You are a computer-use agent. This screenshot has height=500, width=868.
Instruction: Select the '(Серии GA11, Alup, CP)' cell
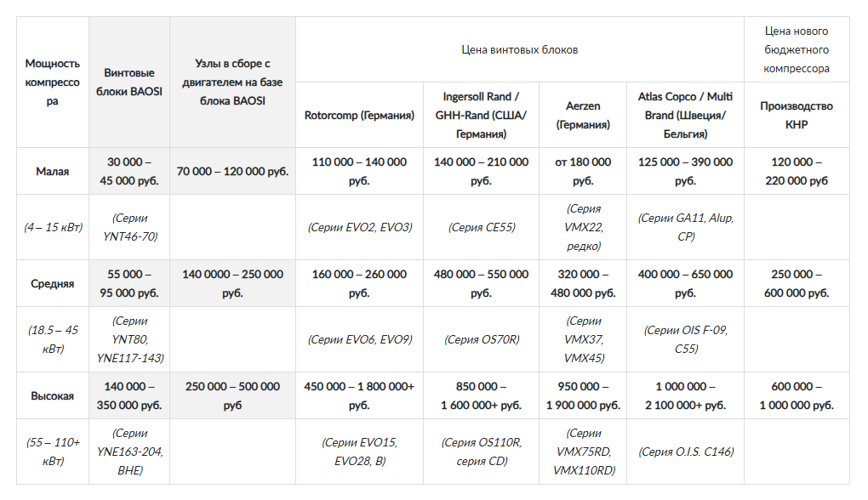pyautogui.click(x=685, y=227)
